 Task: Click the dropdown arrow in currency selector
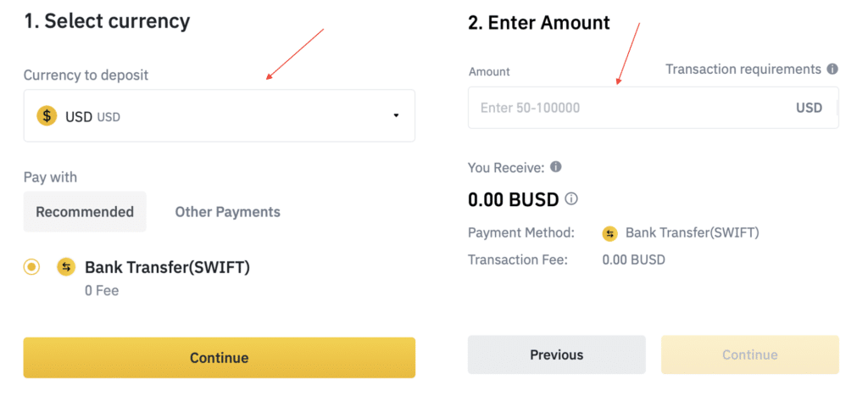pyautogui.click(x=396, y=115)
